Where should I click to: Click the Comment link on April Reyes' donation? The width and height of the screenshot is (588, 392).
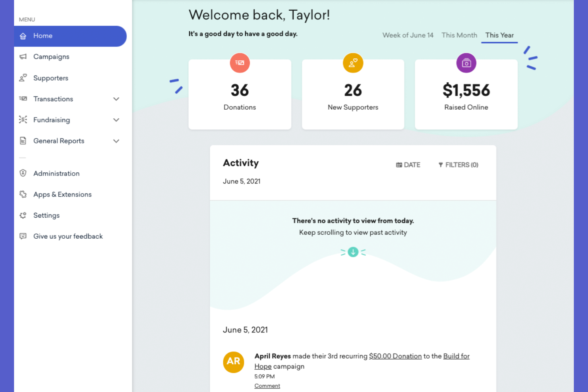click(x=267, y=385)
